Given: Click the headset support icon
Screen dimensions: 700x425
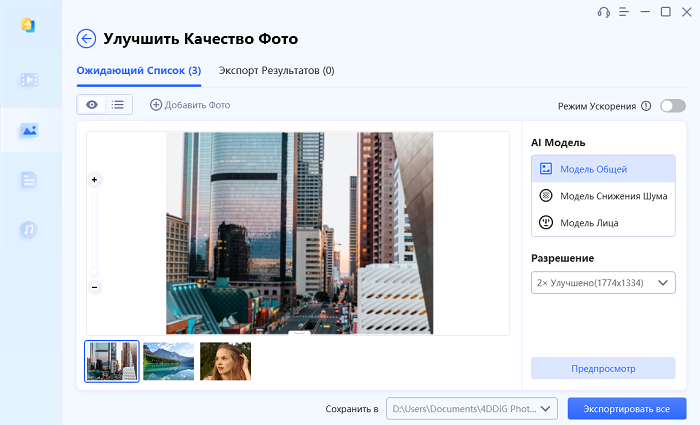Looking at the screenshot, I should pos(603,12).
